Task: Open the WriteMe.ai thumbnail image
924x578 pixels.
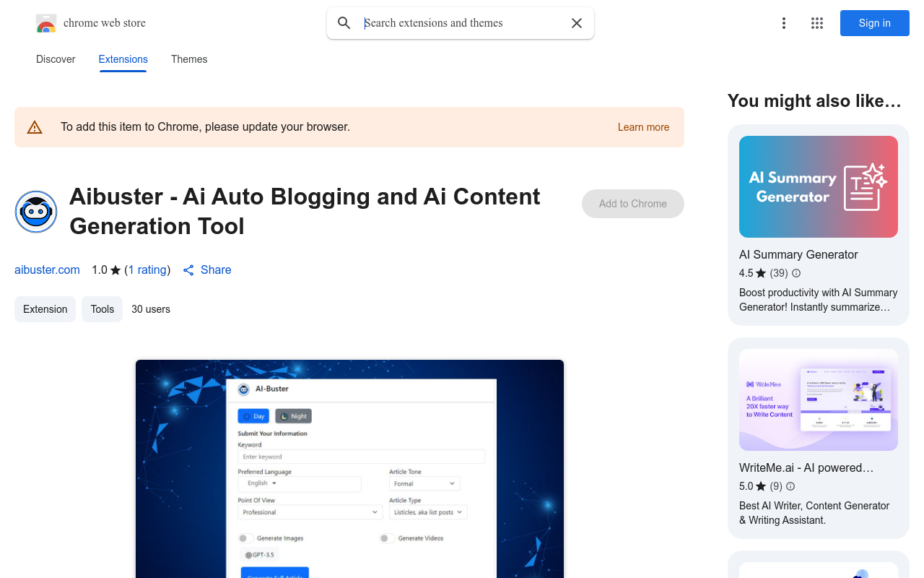Action: [x=819, y=400]
